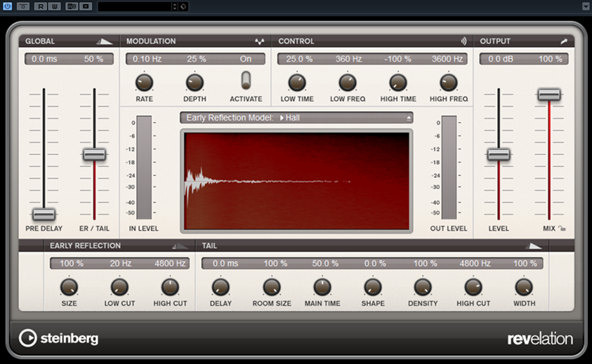The height and width of the screenshot is (364, 592).
Task: Click the Mix fader handle
Action: point(549,94)
